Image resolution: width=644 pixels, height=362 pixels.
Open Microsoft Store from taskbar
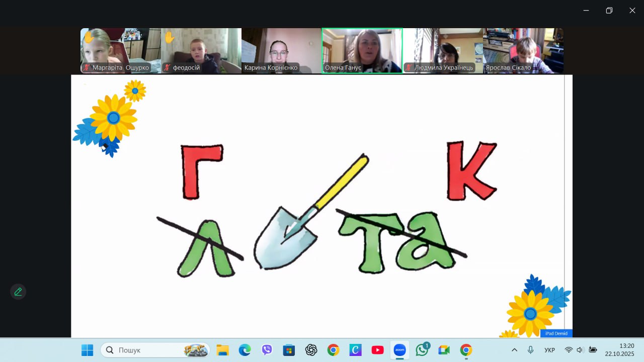[289, 350]
